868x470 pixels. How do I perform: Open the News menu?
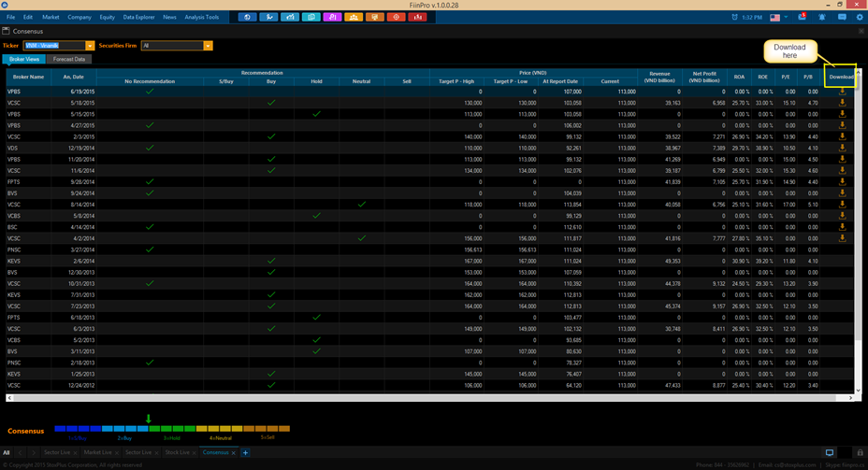click(169, 17)
